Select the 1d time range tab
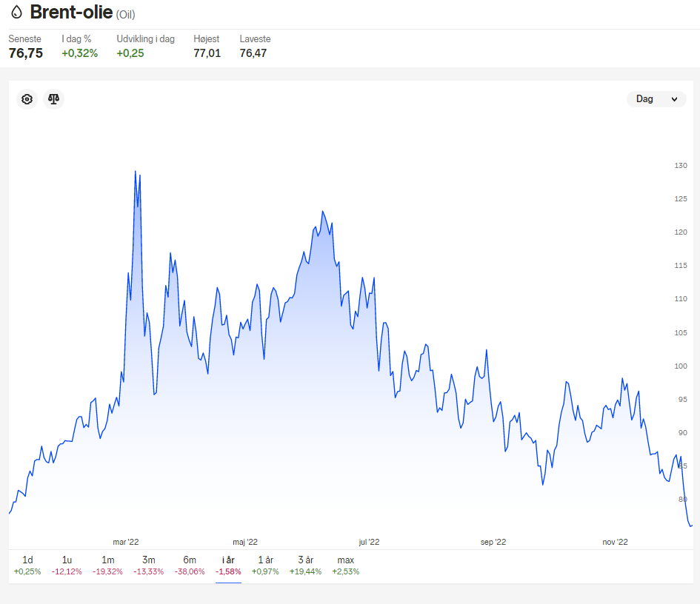This screenshot has width=700, height=604. click(x=27, y=566)
